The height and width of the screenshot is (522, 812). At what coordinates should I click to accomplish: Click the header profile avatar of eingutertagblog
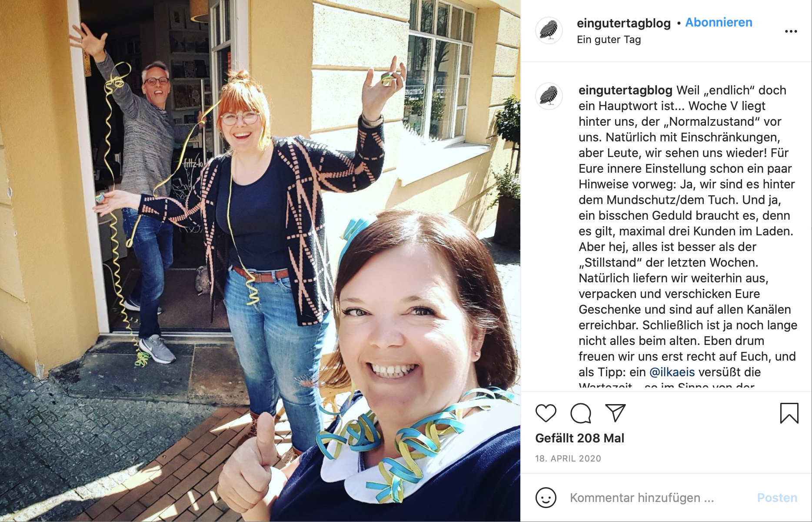[x=549, y=30]
